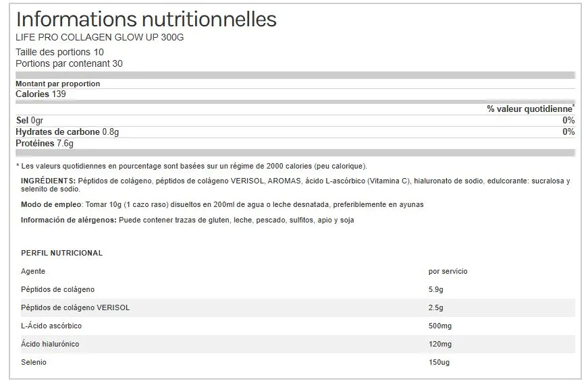The image size is (588, 385).
Task: Click the PERFIL NUTRICIONAL heading
Action: click(62, 253)
